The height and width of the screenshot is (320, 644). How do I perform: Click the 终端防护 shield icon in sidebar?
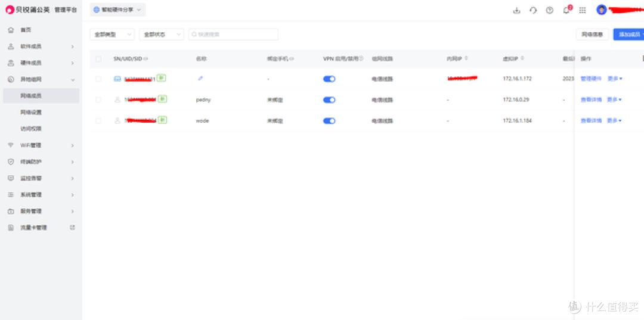[x=11, y=161]
